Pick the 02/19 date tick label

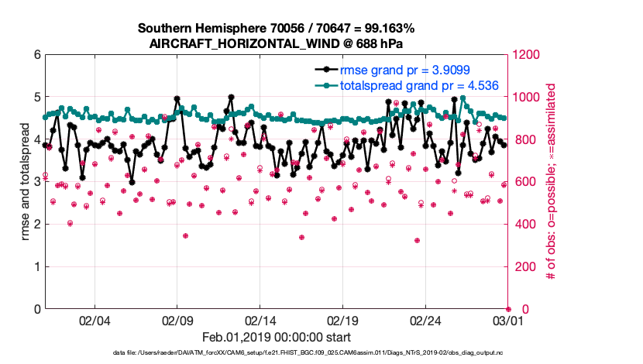[342, 321]
